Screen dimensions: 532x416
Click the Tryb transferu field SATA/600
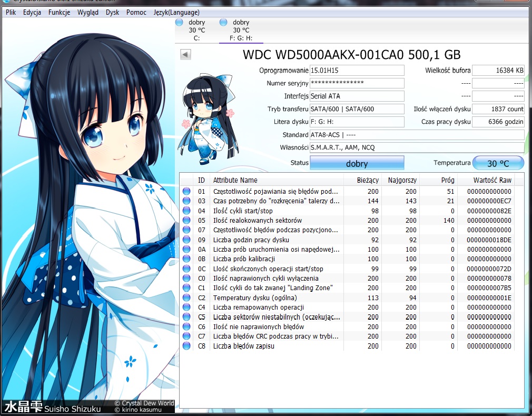coord(357,109)
